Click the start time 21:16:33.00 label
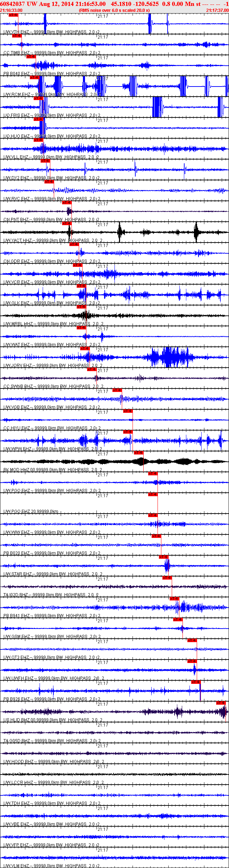Viewport: 229px width, 868px height. pyautogui.click(x=11, y=10)
